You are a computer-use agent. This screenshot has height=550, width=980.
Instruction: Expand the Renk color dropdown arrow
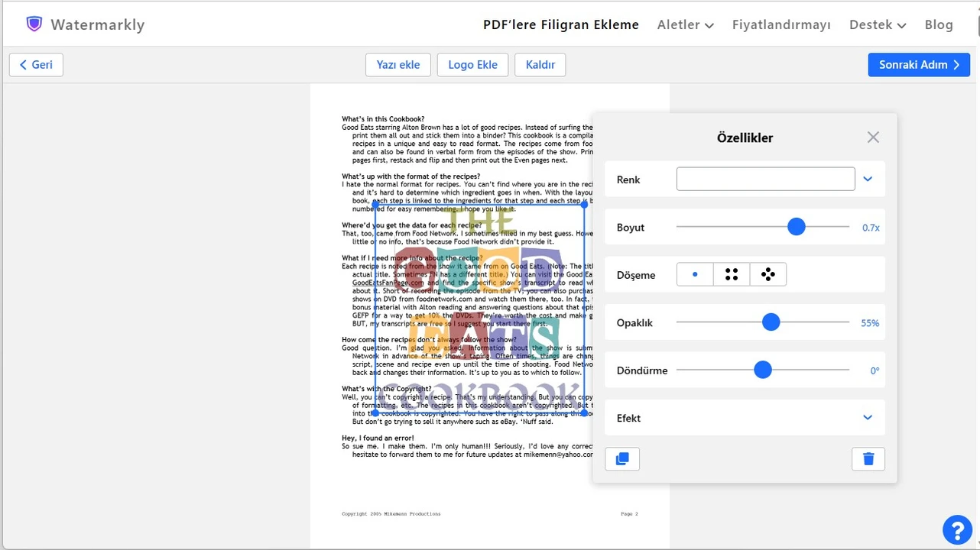click(868, 180)
